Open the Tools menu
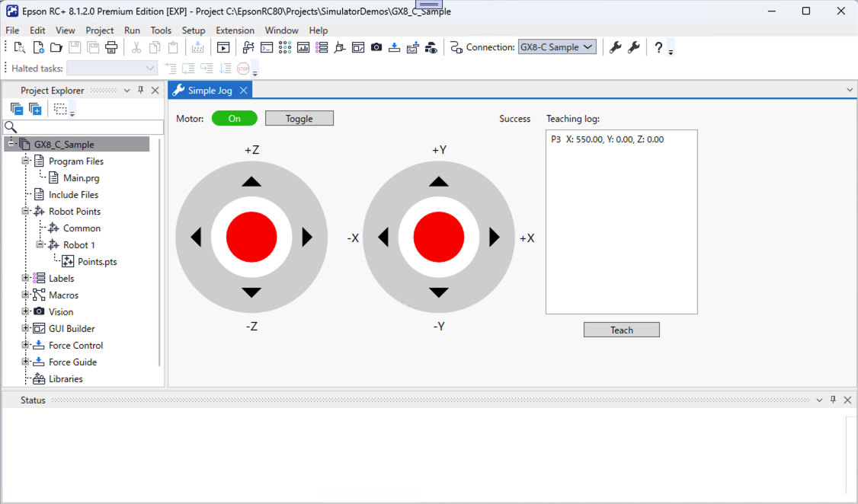This screenshot has width=858, height=504. click(161, 30)
